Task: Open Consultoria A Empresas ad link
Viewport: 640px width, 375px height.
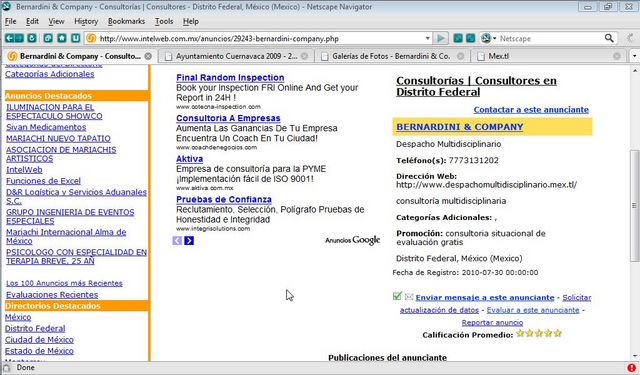Action: [228, 118]
